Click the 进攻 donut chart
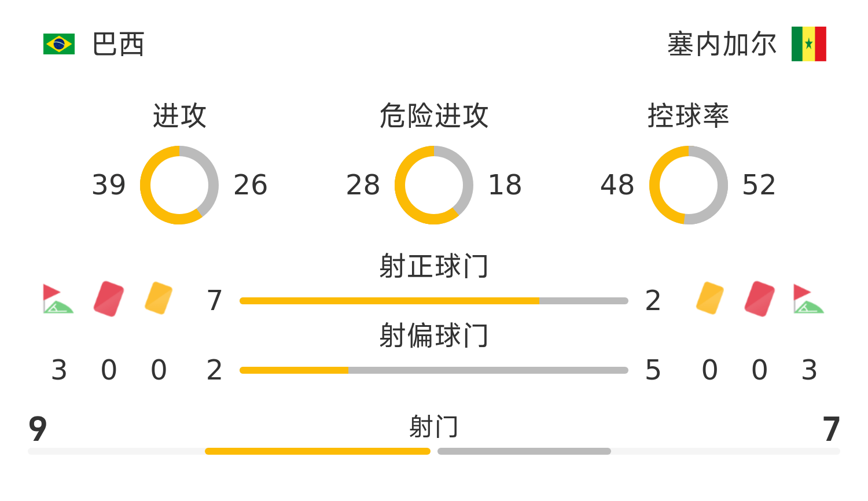The height and width of the screenshot is (501, 868). (x=179, y=185)
